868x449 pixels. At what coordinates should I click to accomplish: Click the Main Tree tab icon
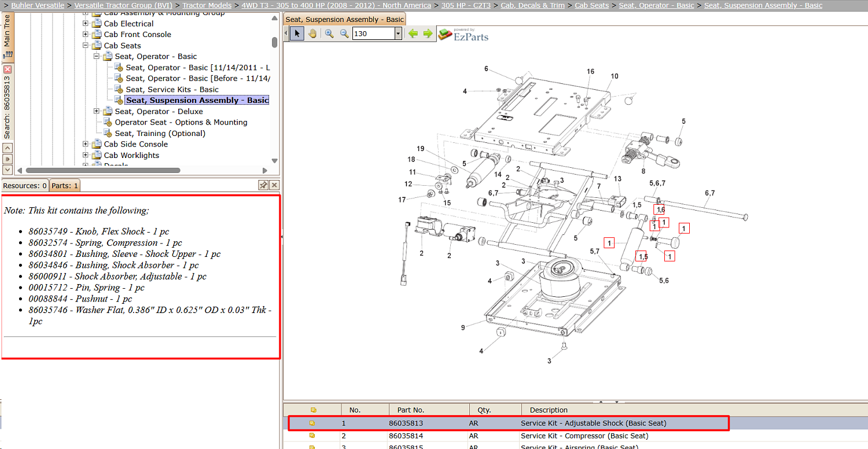pos(8,55)
